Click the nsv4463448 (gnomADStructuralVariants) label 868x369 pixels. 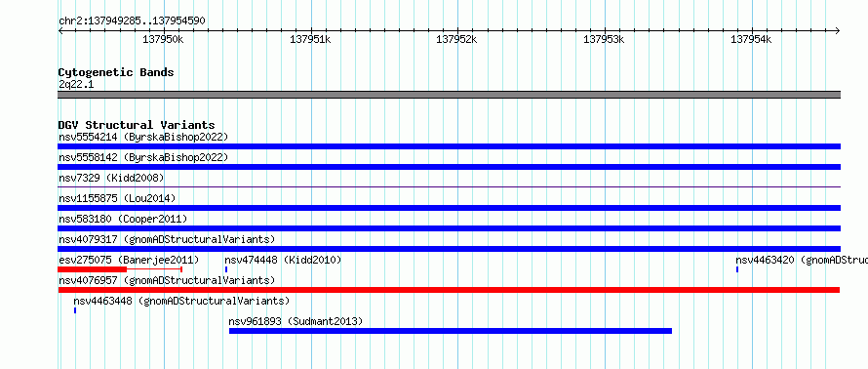(181, 301)
